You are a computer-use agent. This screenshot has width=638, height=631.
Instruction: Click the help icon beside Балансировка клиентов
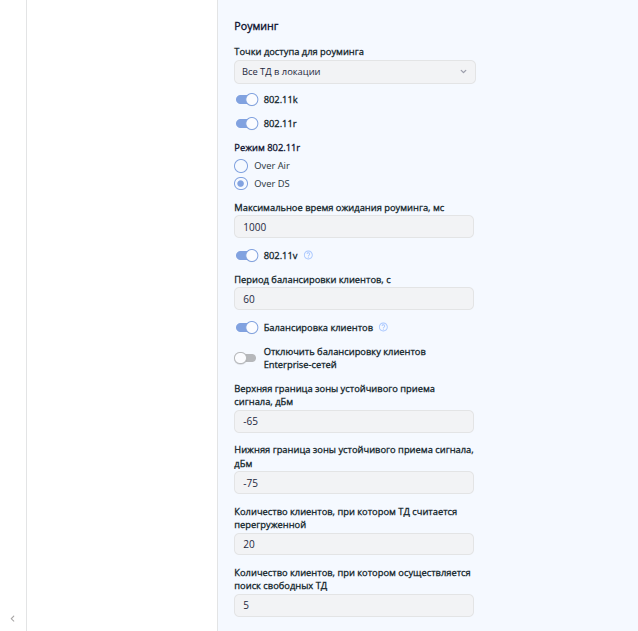[383, 327]
